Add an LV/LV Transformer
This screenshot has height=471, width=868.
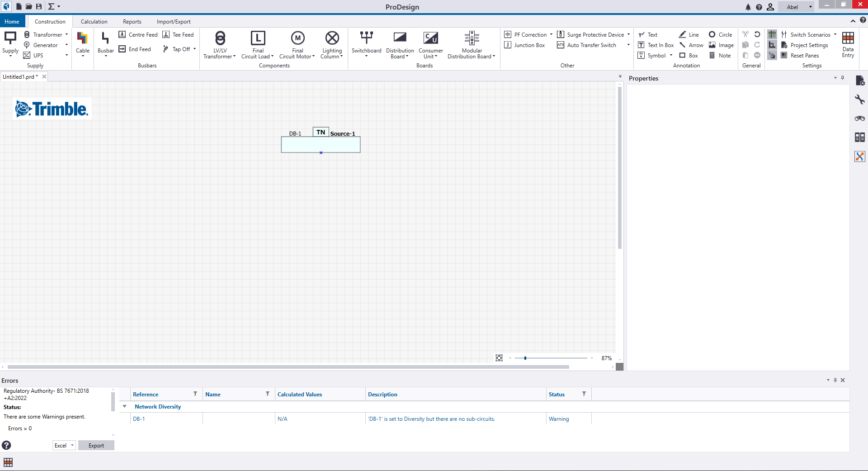[x=220, y=45]
